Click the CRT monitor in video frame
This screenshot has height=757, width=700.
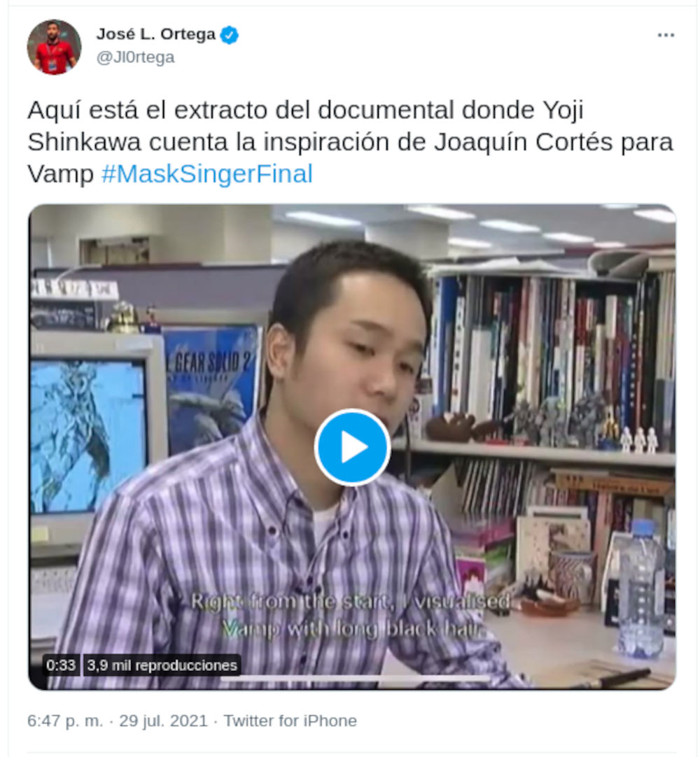97,444
